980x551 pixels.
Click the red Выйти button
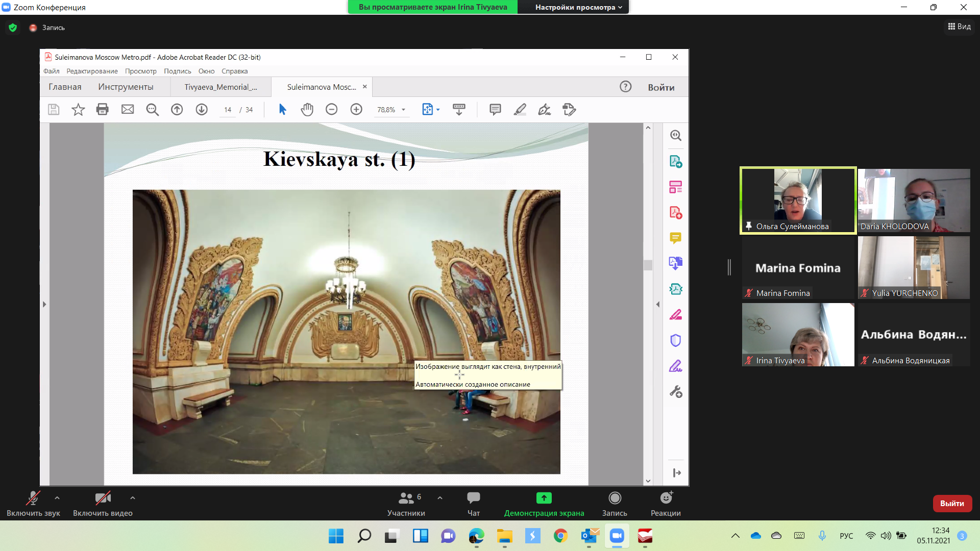click(952, 503)
